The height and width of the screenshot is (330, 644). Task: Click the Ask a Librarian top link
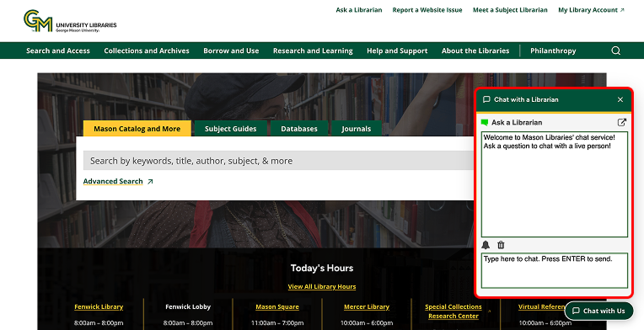coord(359,10)
